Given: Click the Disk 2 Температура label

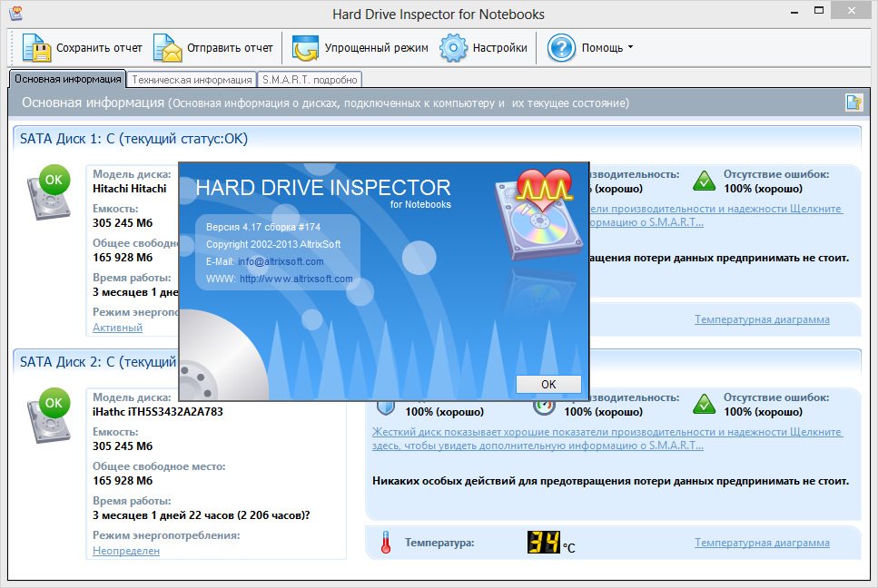Looking at the screenshot, I should 439,543.
